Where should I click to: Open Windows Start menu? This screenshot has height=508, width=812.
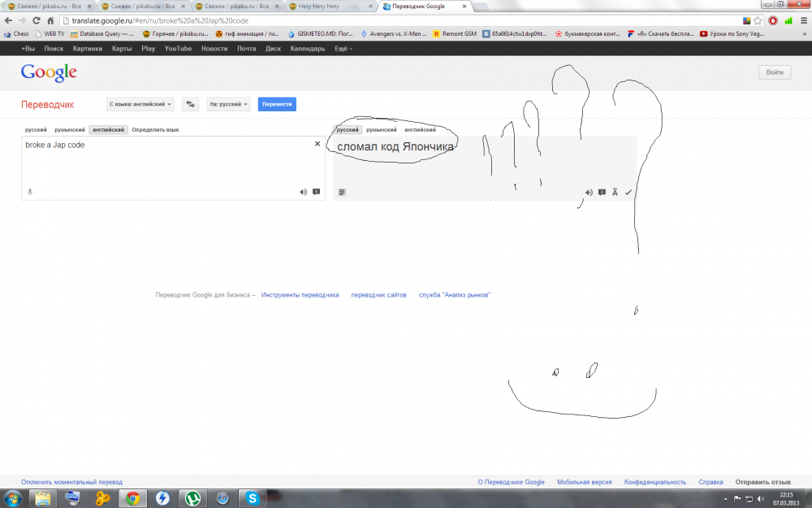(12, 499)
